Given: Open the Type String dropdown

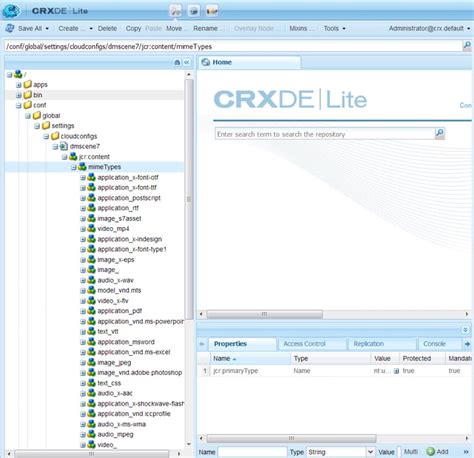Looking at the screenshot, I should coord(370,452).
